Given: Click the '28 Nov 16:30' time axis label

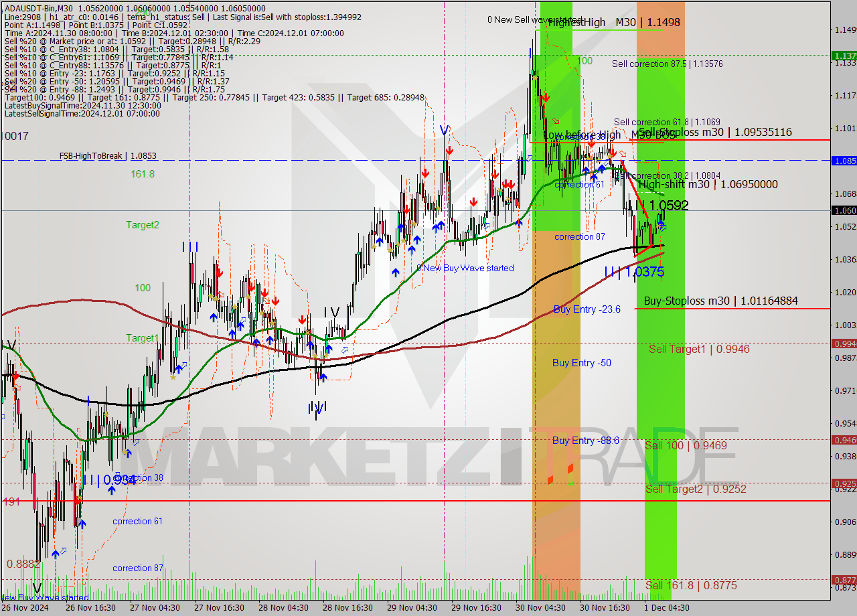Looking at the screenshot, I should 347,608.
